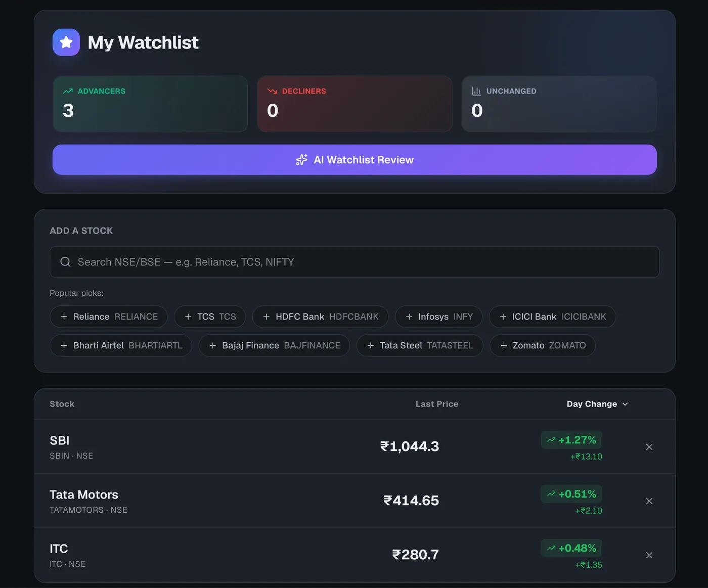Click the TATAMOTORS · NSE ticker label
Screen dimensions: 708x588
point(88,510)
